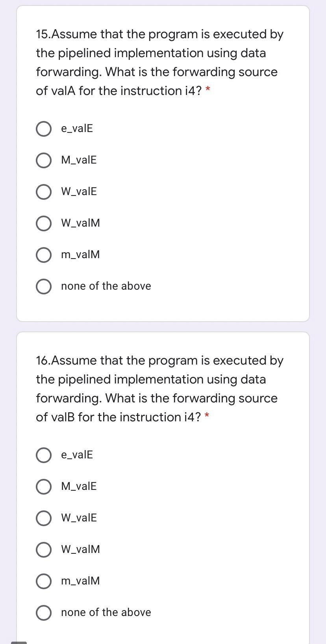Select e_valE for question 16

point(43,454)
